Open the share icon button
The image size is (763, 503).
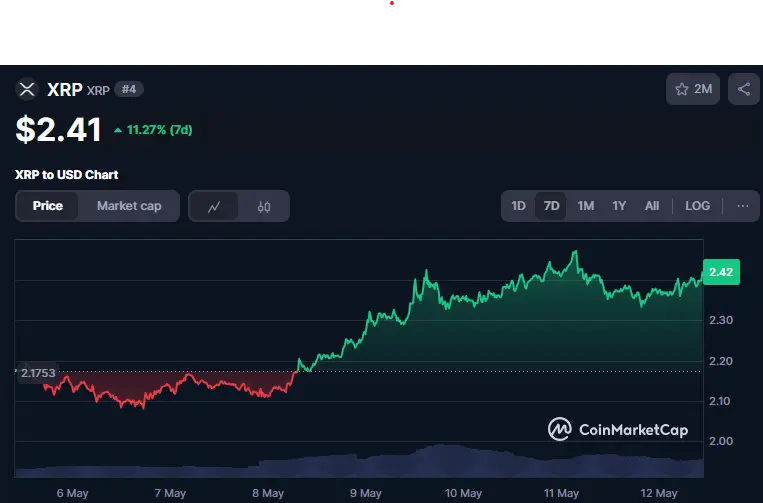(744, 89)
